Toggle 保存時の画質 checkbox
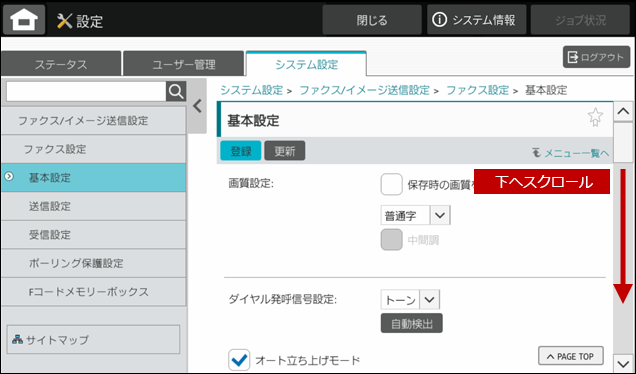636x374 pixels. click(x=391, y=185)
